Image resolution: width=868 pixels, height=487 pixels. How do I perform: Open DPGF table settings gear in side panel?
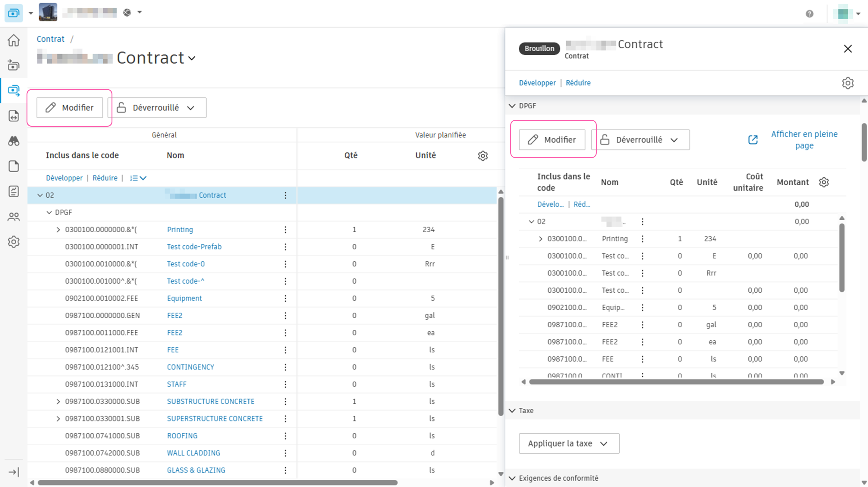(x=824, y=182)
